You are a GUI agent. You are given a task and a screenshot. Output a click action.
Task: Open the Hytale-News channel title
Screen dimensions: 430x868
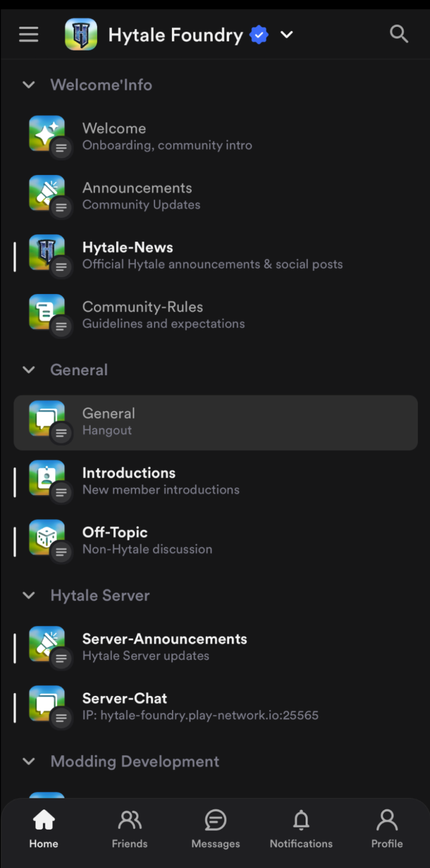[128, 248]
